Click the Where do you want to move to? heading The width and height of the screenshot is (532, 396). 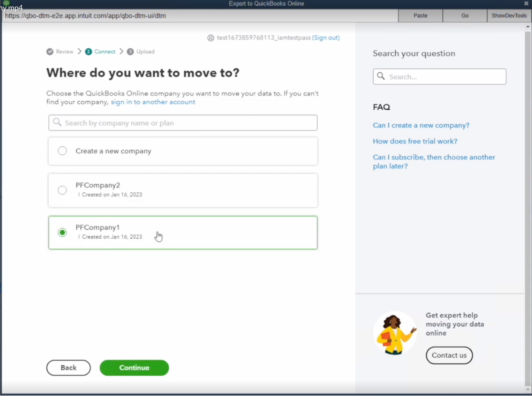[143, 73]
